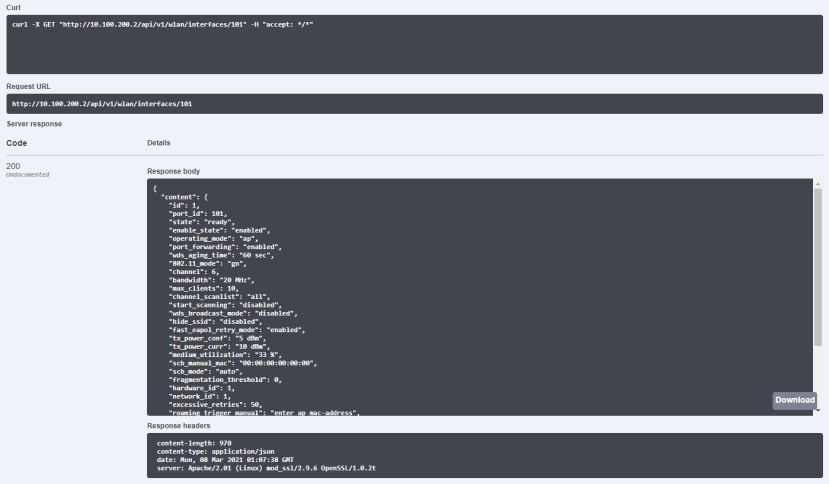
Task: Click the response body vertical scrollbar thumb
Action: pyautogui.click(x=818, y=268)
